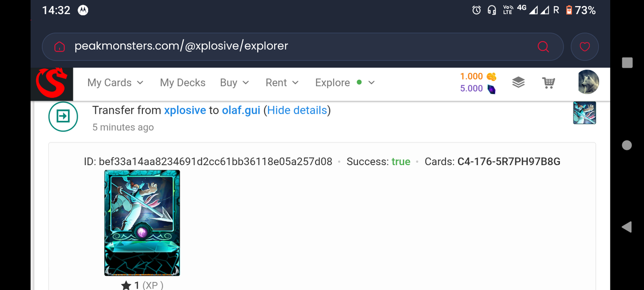Open the shopping cart icon
Screen dimensions: 644x290
[x=548, y=83]
